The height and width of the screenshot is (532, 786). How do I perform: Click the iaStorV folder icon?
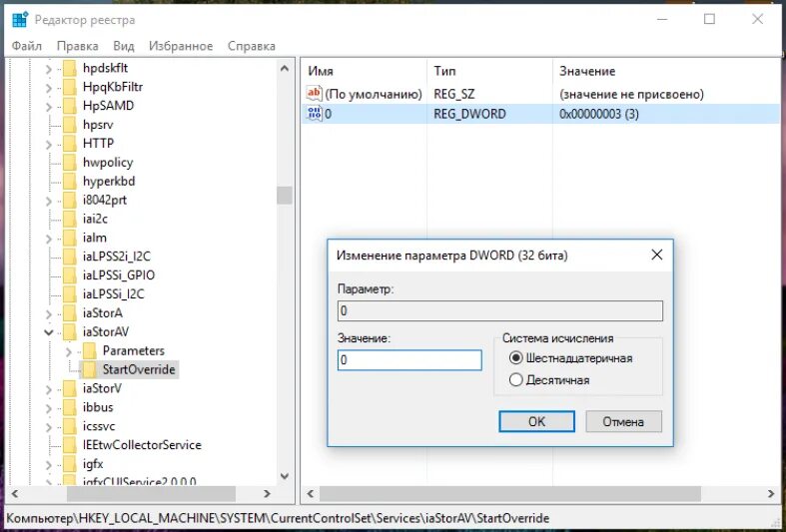click(x=70, y=388)
